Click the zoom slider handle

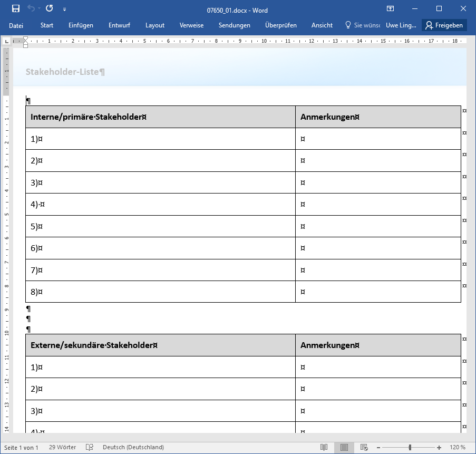click(410, 447)
